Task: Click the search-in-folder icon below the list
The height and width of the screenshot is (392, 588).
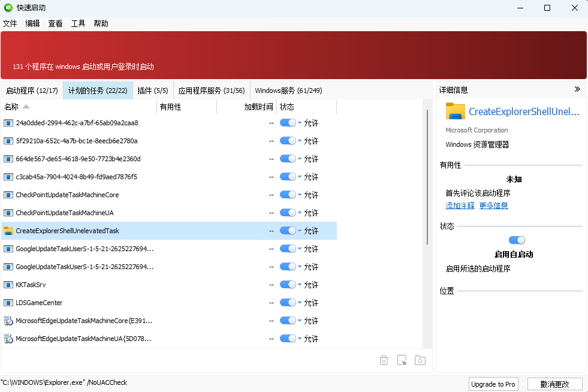Action: pos(421,360)
